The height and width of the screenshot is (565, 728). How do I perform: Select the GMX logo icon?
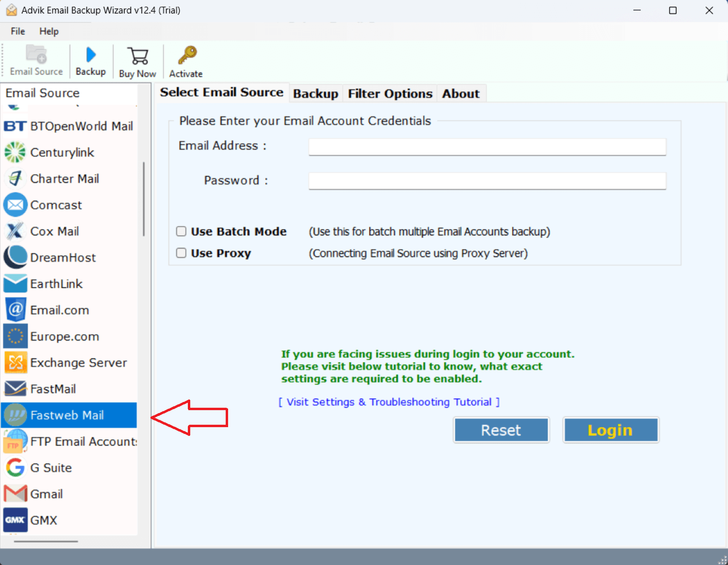click(x=15, y=520)
